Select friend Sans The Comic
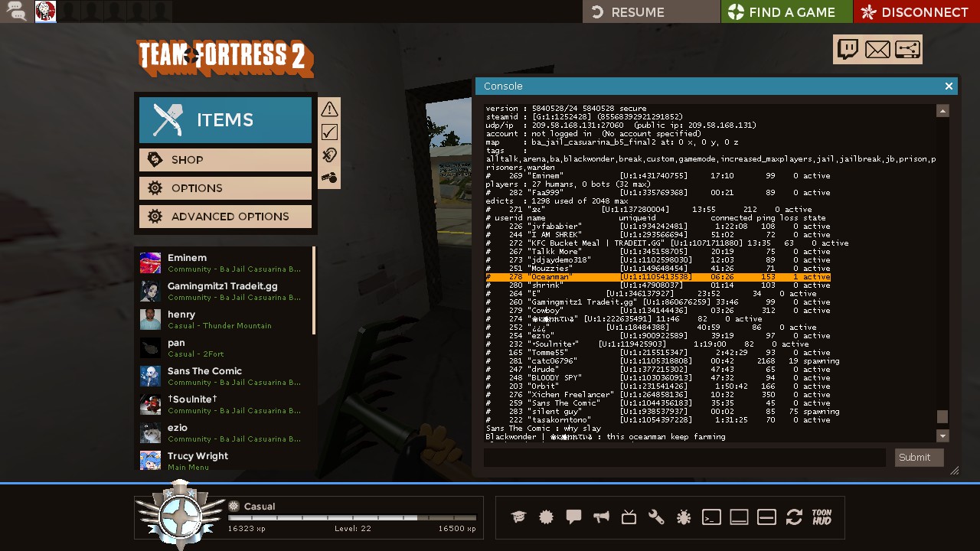980x551 pixels. point(225,376)
